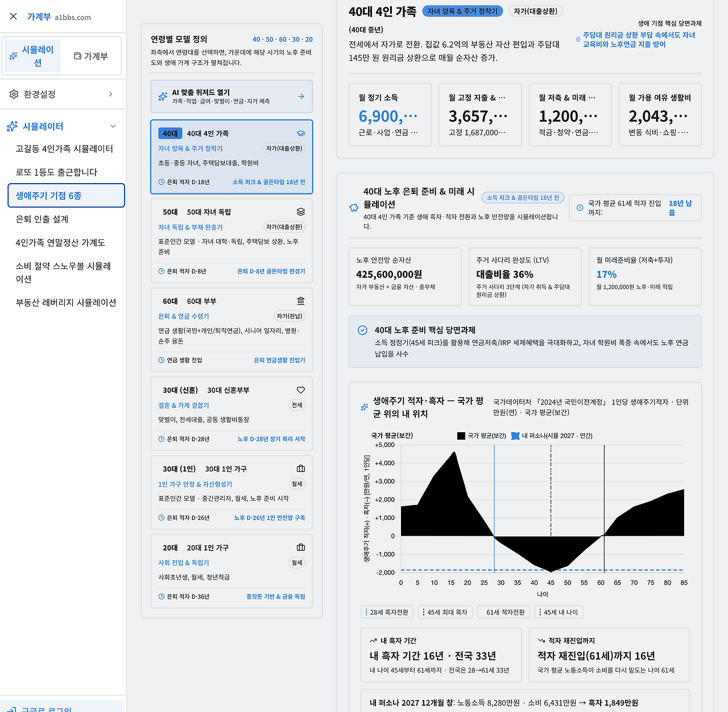Open 로또 1등도 출근합니다

click(56, 172)
